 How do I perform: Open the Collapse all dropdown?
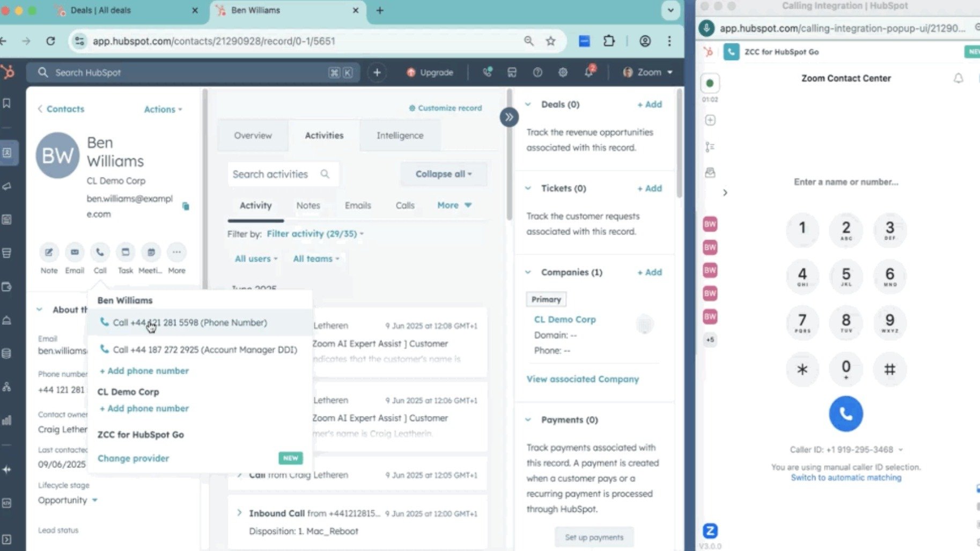[443, 174]
